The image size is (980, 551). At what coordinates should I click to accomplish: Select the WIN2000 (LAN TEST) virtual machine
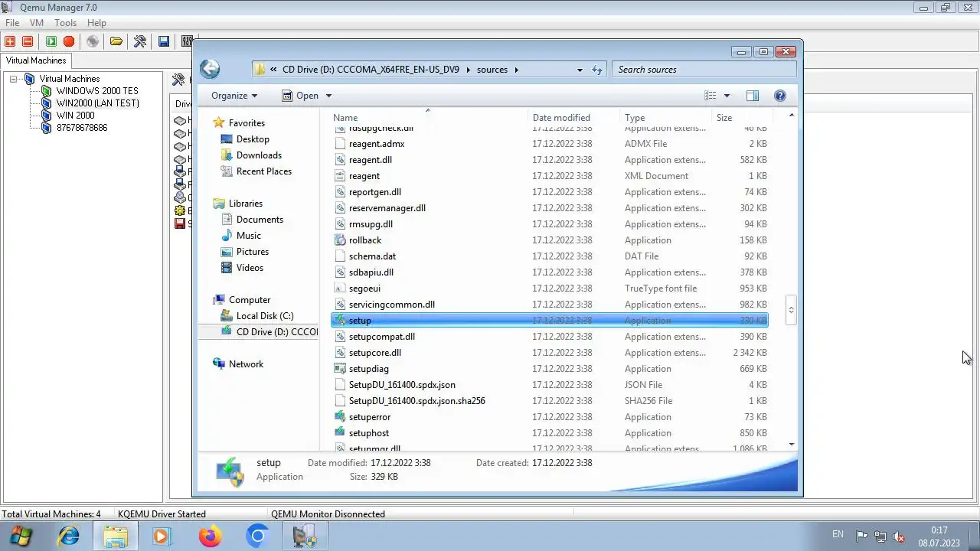point(97,103)
